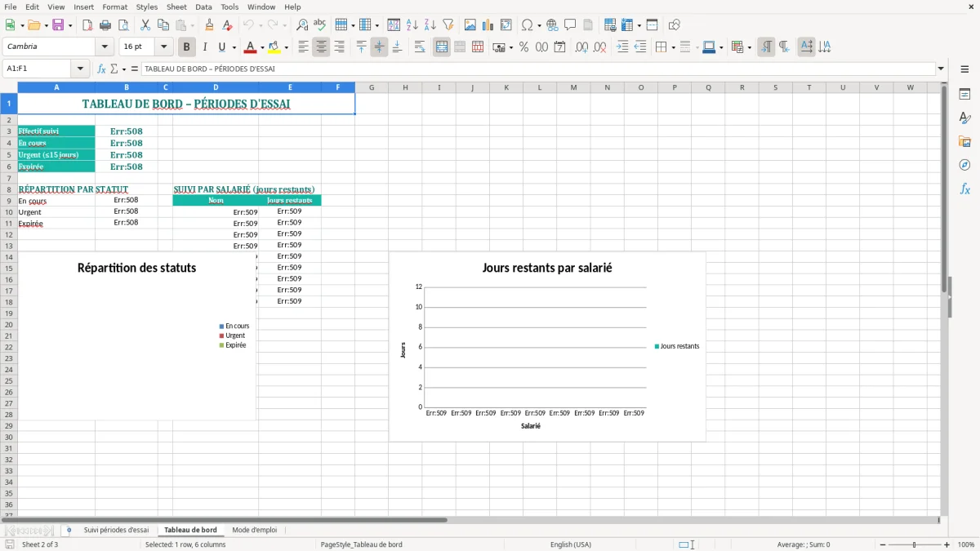Sort descending Z to A
The height and width of the screenshot is (551, 980).
pos(430,25)
